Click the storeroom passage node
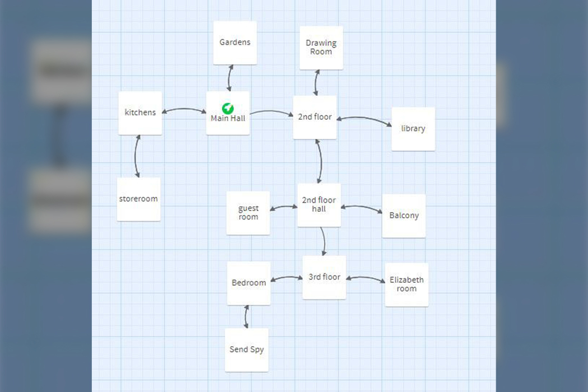The width and height of the screenshot is (588, 392). pyautogui.click(x=138, y=199)
